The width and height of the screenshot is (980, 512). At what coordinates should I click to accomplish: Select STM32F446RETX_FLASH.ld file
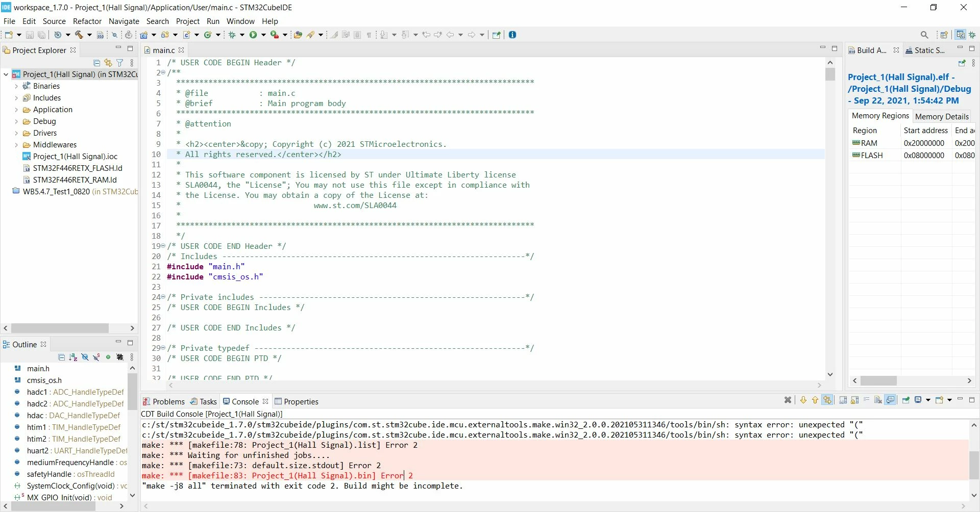[x=72, y=168]
